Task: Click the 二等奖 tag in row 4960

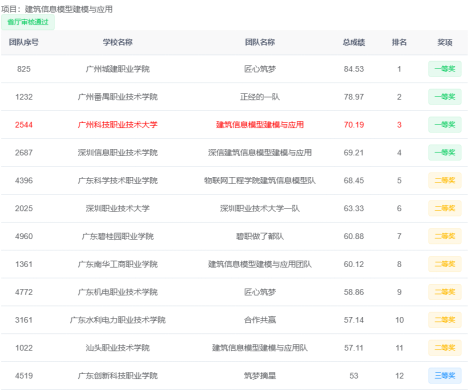Action: click(x=445, y=236)
